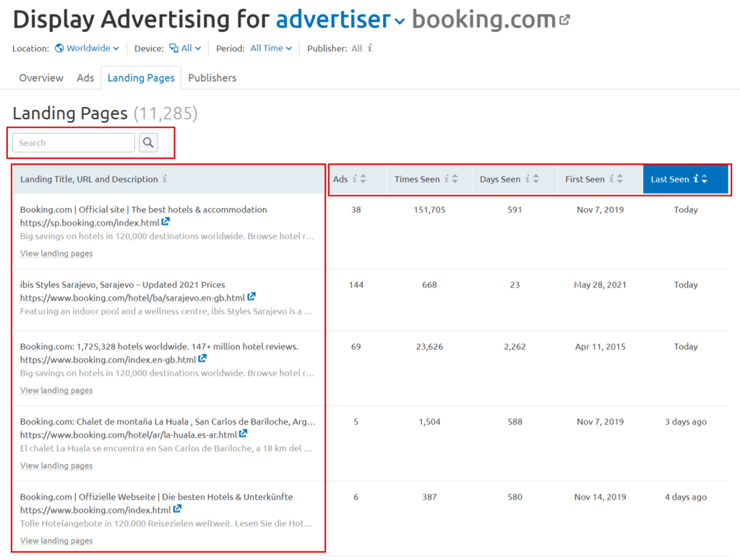The width and height of the screenshot is (740, 560).
Task: Show info icon in Days Seen header
Action: 527,178
